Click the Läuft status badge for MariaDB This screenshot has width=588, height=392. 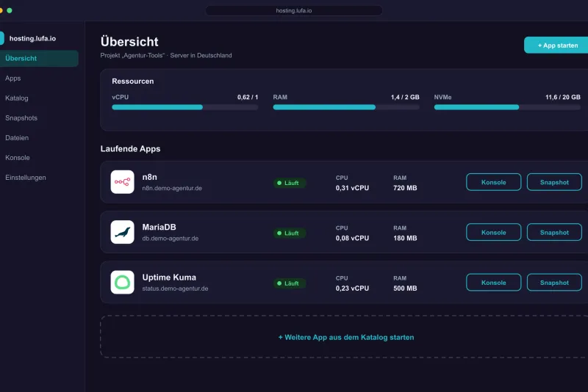(x=289, y=233)
